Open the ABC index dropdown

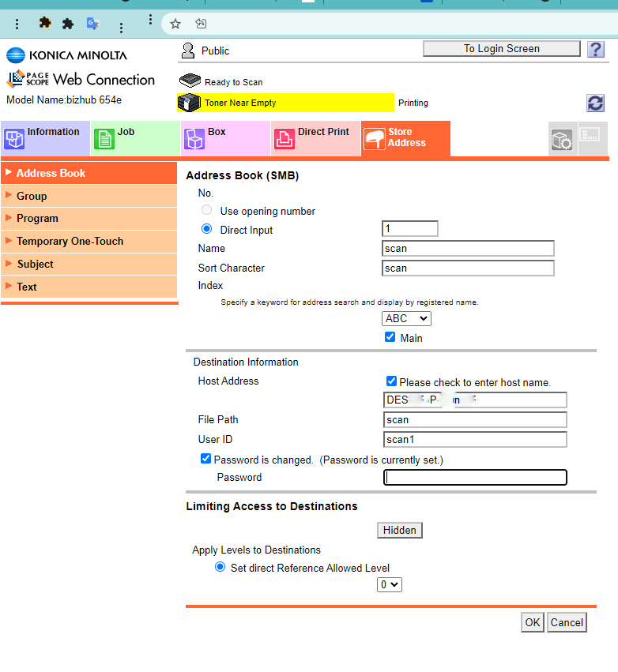point(406,318)
